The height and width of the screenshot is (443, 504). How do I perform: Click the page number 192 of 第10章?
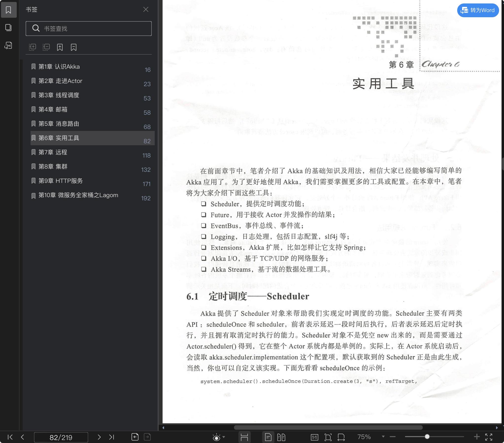coord(146,199)
